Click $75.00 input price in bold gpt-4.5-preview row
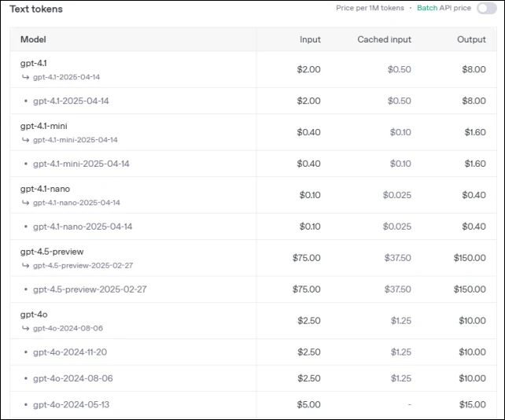Image resolution: width=505 pixels, height=420 pixels. click(306, 258)
